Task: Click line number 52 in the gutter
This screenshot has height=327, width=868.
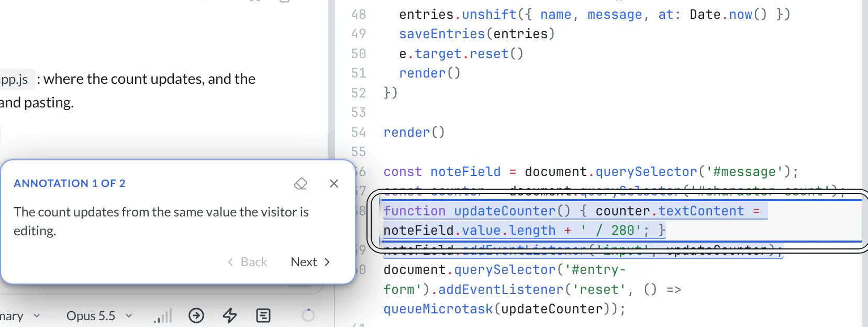Action: (x=359, y=93)
